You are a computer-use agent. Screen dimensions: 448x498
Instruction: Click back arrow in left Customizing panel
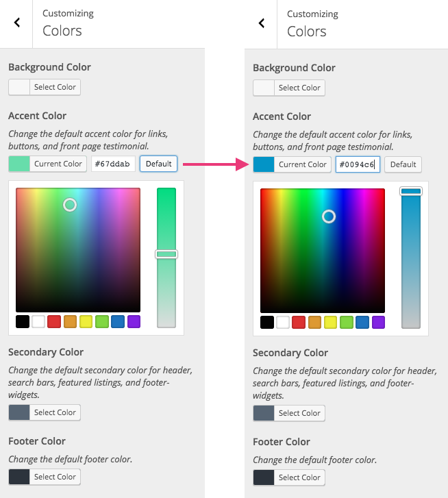pos(17,23)
